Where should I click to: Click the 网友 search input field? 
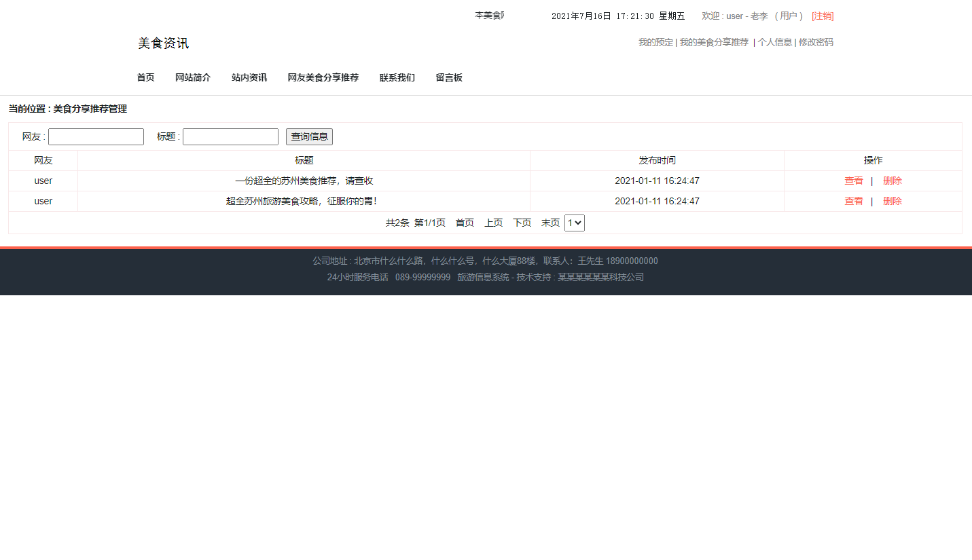[95, 136]
